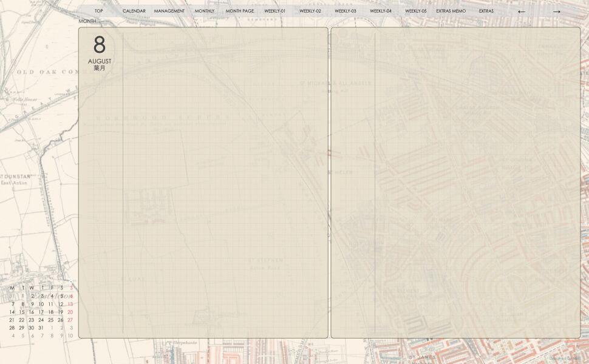Choose date 14 in mini calendar
This screenshot has height=364, width=589.
(x=12, y=312)
